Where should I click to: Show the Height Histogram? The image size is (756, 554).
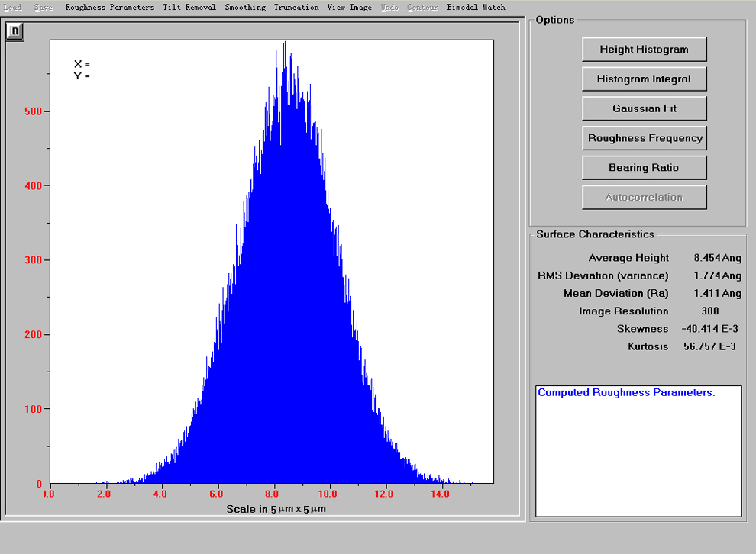coord(645,49)
